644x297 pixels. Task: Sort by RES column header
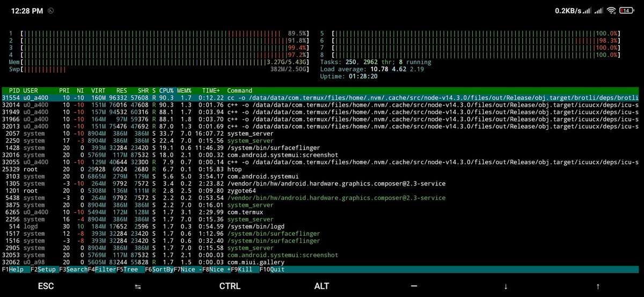click(122, 91)
